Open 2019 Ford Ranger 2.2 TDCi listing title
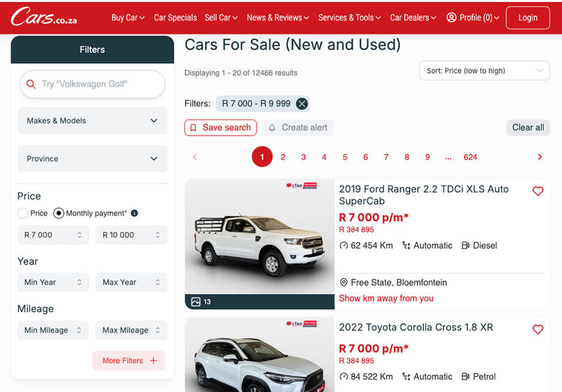Screen dimensions: 562x392 424,195
